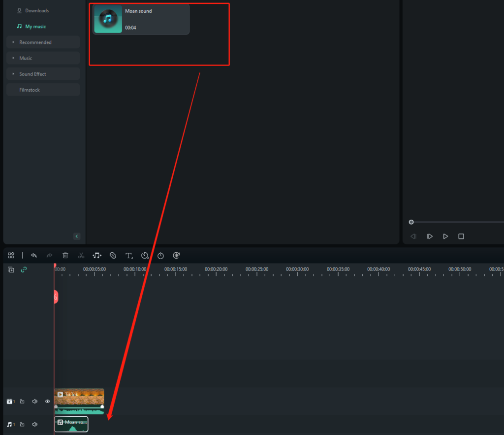The image size is (504, 435).
Task: Expand the Sound Effect category
Action: pyautogui.click(x=32, y=74)
